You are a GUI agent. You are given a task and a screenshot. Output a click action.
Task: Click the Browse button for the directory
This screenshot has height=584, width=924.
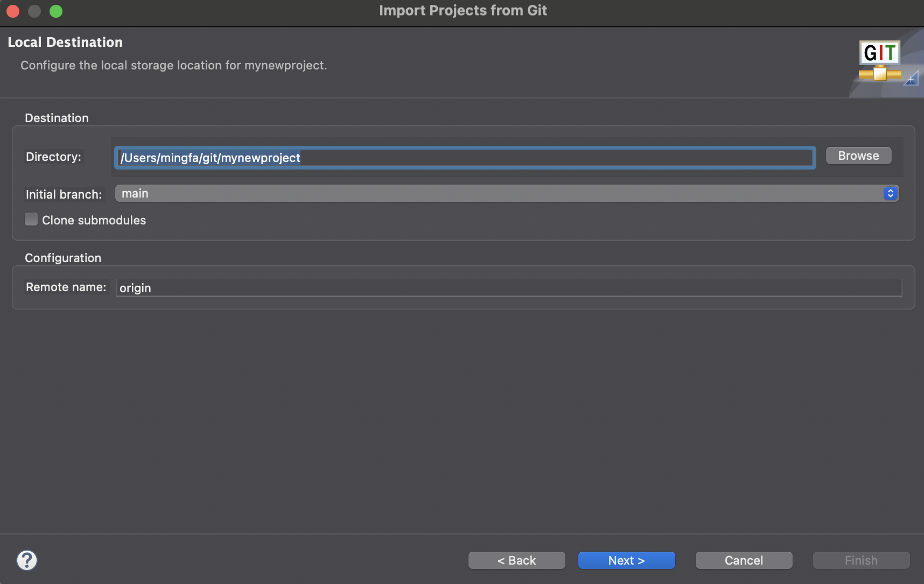click(x=858, y=156)
